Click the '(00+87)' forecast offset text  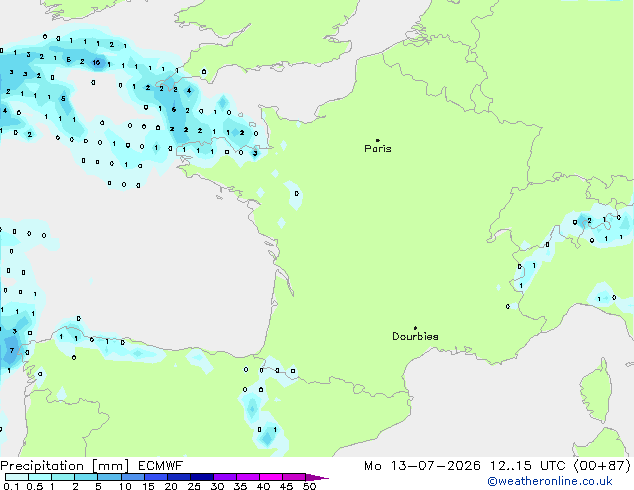602,466
